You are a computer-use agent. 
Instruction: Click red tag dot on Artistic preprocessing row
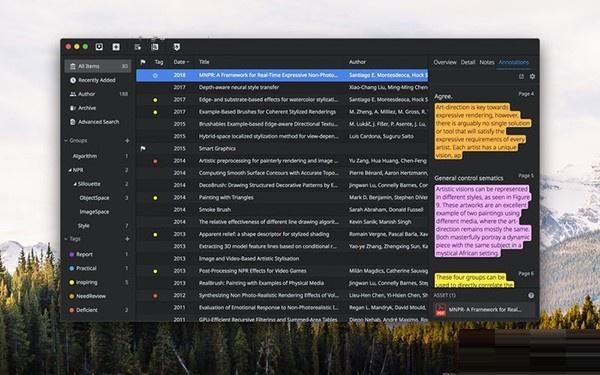[x=155, y=161]
